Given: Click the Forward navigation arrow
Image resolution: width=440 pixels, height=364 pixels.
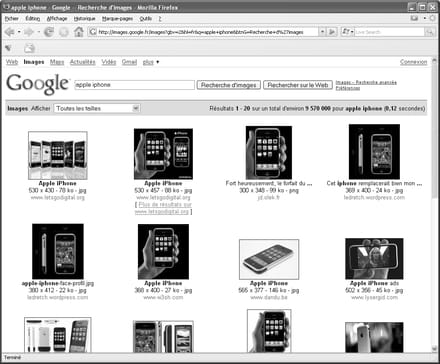Looking at the screenshot, I should point(29,32).
